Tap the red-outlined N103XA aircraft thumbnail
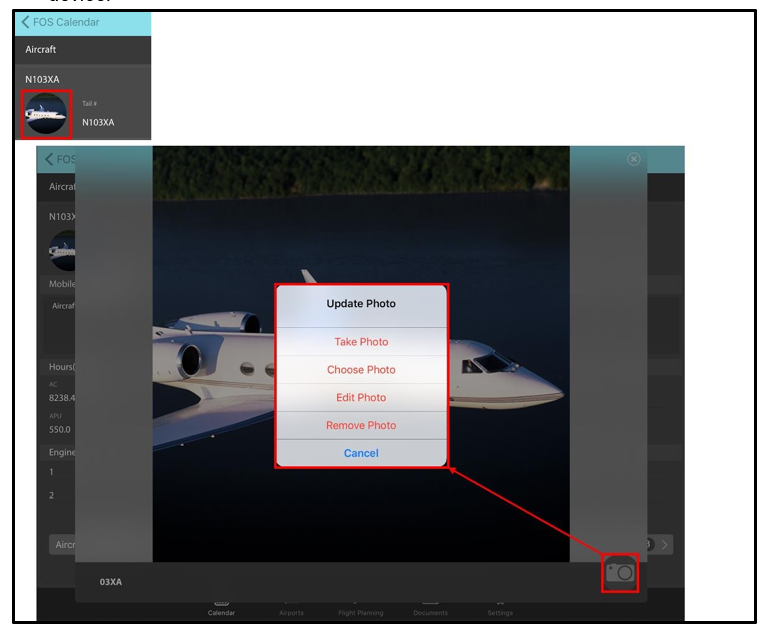 46,115
